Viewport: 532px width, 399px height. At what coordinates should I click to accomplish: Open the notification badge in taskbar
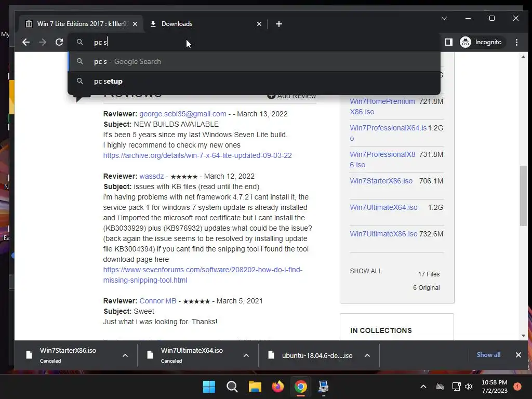pyautogui.click(x=517, y=387)
